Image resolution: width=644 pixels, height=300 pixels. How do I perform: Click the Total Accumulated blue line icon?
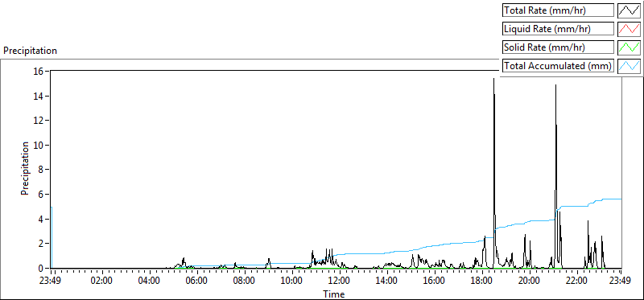(629, 66)
